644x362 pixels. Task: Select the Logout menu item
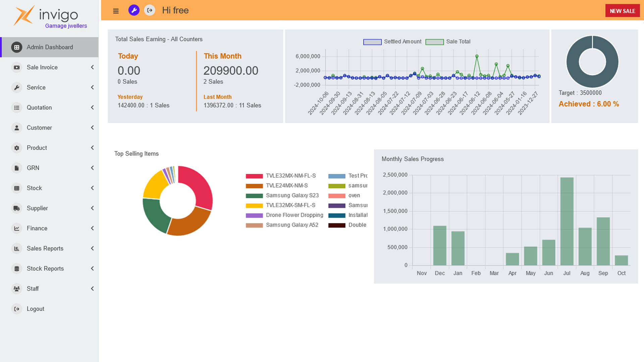49,309
